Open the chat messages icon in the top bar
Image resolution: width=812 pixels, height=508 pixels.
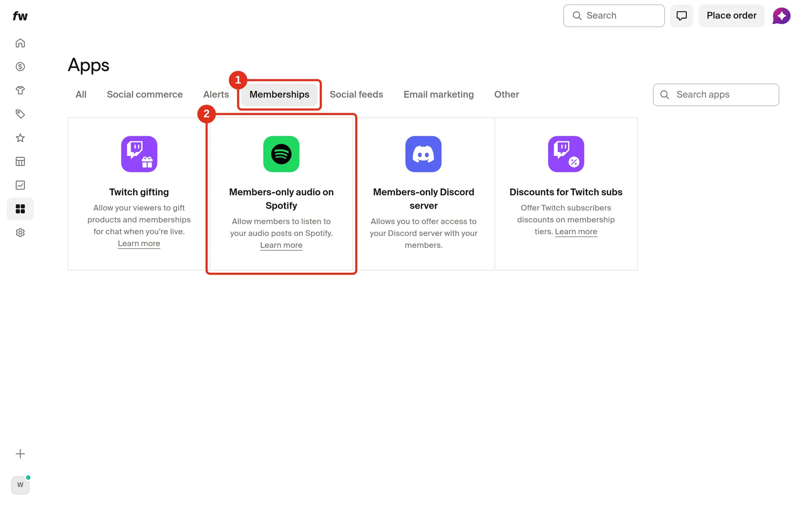pos(681,16)
